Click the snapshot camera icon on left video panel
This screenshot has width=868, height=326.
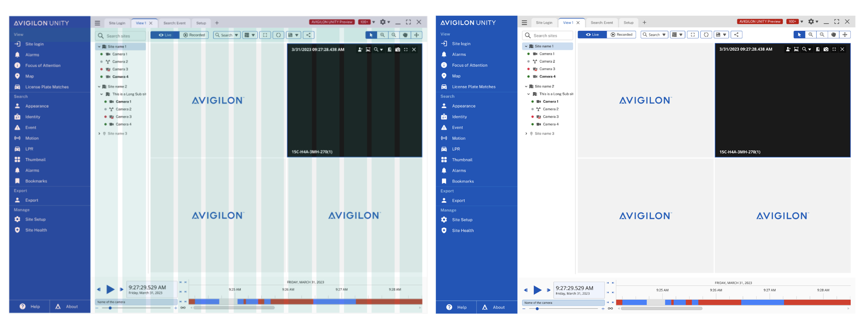398,50
